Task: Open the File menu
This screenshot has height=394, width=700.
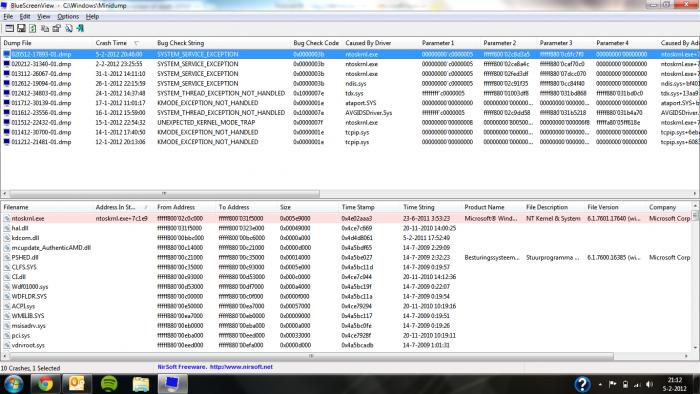Action: pos(8,17)
